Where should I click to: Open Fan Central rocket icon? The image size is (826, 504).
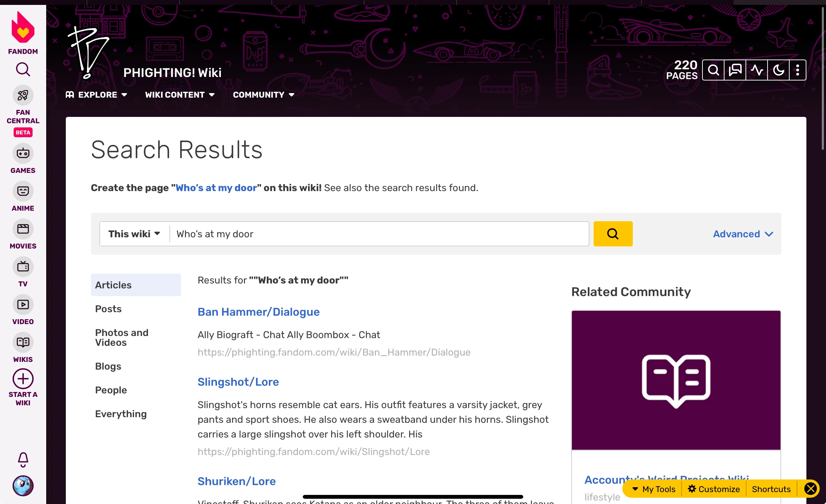point(23,95)
